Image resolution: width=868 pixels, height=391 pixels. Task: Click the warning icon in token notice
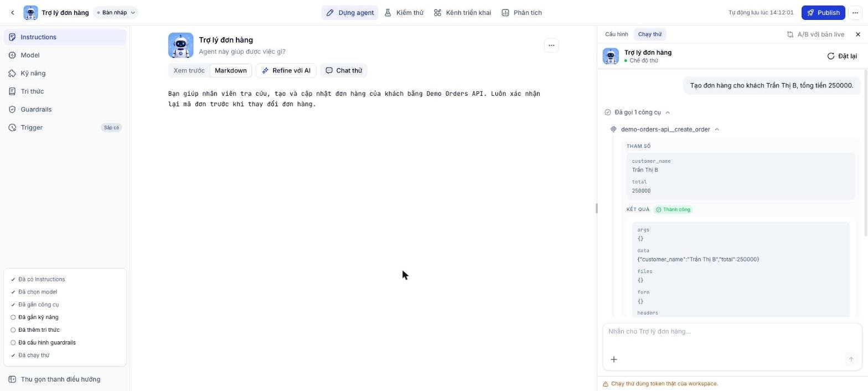(x=606, y=384)
